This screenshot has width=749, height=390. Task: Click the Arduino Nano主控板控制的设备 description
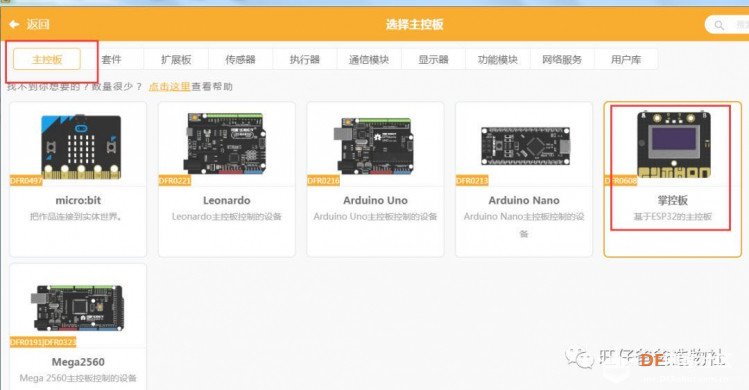524,225
